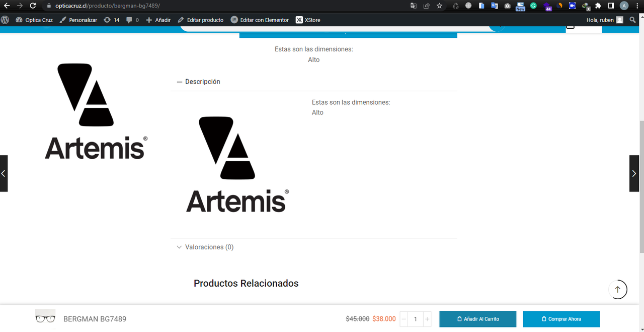Click the glasses thumbnail in sticky bar
This screenshot has height=332, width=644.
(45, 318)
